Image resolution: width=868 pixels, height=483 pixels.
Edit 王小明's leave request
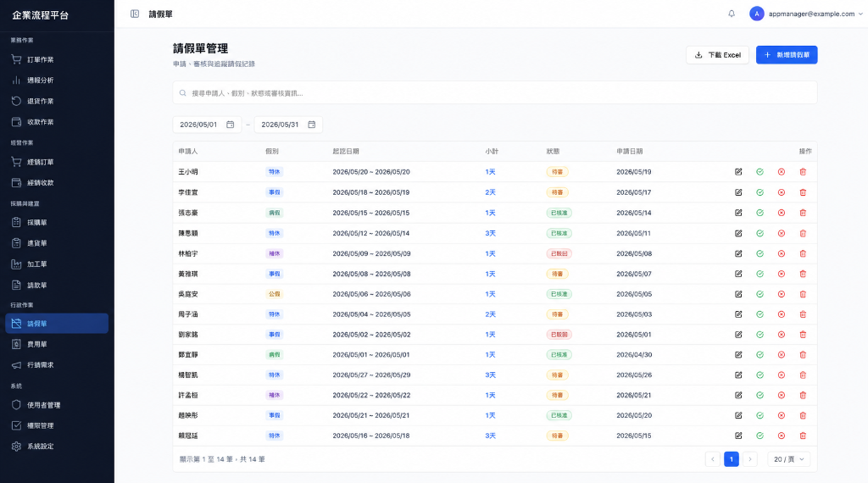[738, 172]
